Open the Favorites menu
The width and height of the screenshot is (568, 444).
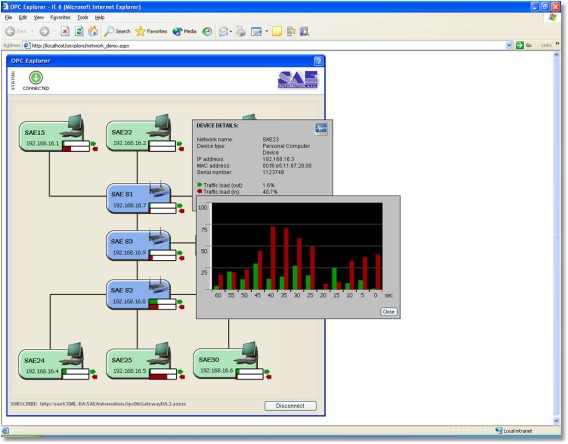point(60,17)
